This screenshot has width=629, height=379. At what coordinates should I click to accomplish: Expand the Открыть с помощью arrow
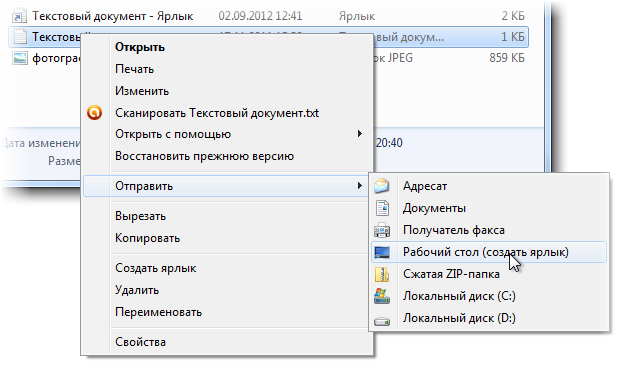(360, 134)
